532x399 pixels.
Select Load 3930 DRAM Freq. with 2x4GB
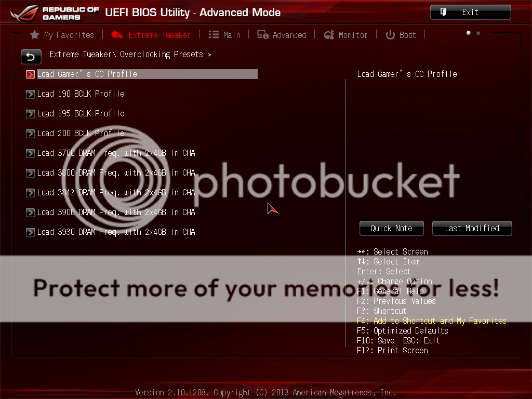coord(116,232)
